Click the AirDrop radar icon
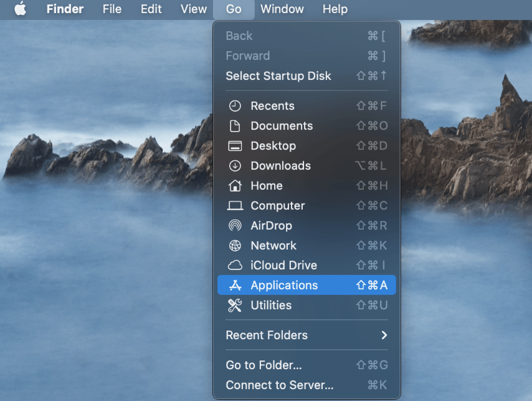 point(235,226)
